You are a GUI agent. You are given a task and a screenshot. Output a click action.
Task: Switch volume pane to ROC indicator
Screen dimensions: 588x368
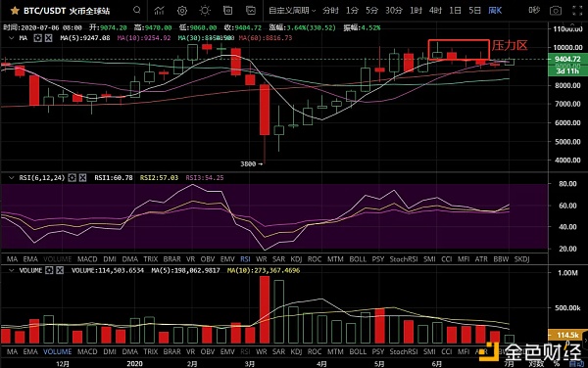pyautogui.click(x=315, y=352)
